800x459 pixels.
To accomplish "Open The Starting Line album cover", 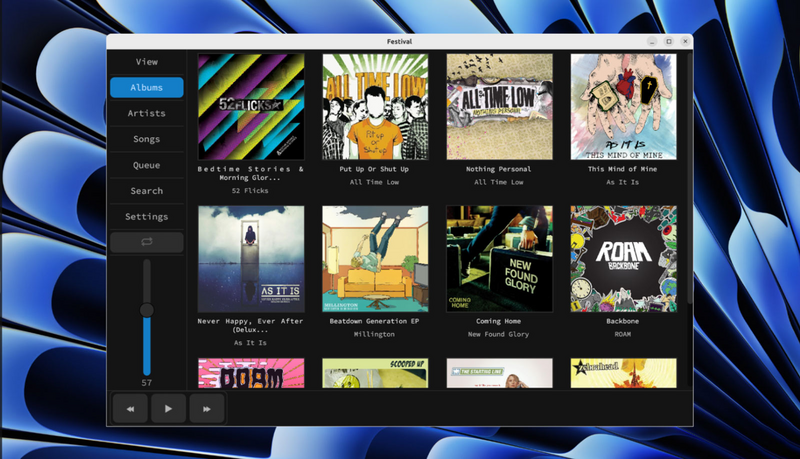I will click(x=499, y=373).
